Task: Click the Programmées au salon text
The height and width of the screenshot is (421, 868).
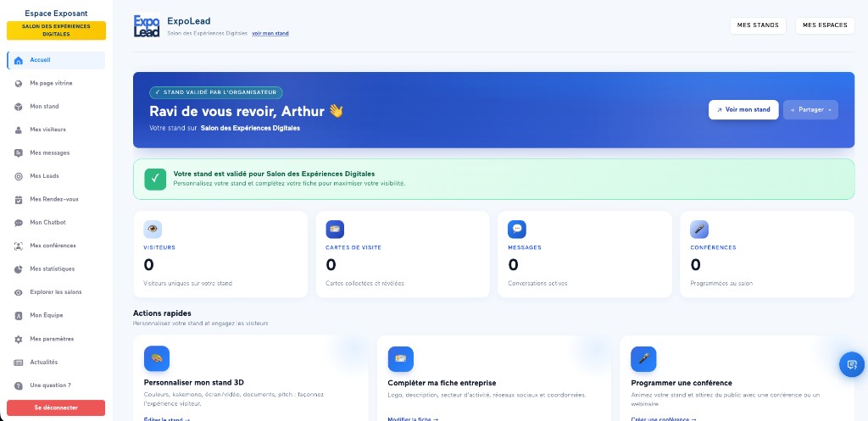Action: coord(721,283)
